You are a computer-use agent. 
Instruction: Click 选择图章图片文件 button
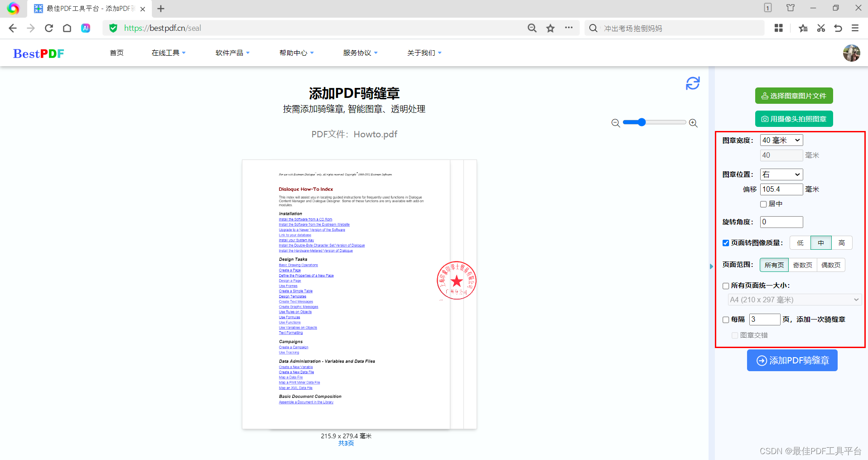pos(794,96)
